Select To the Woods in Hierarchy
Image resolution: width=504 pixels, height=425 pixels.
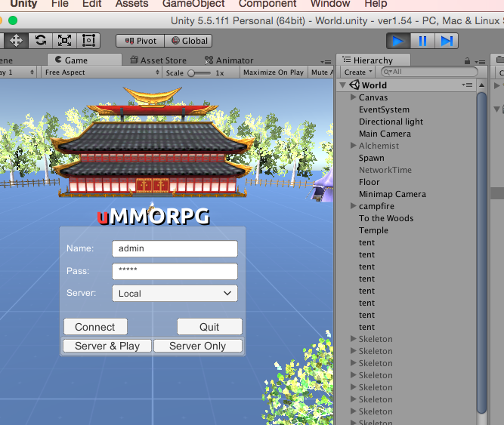[x=386, y=218]
